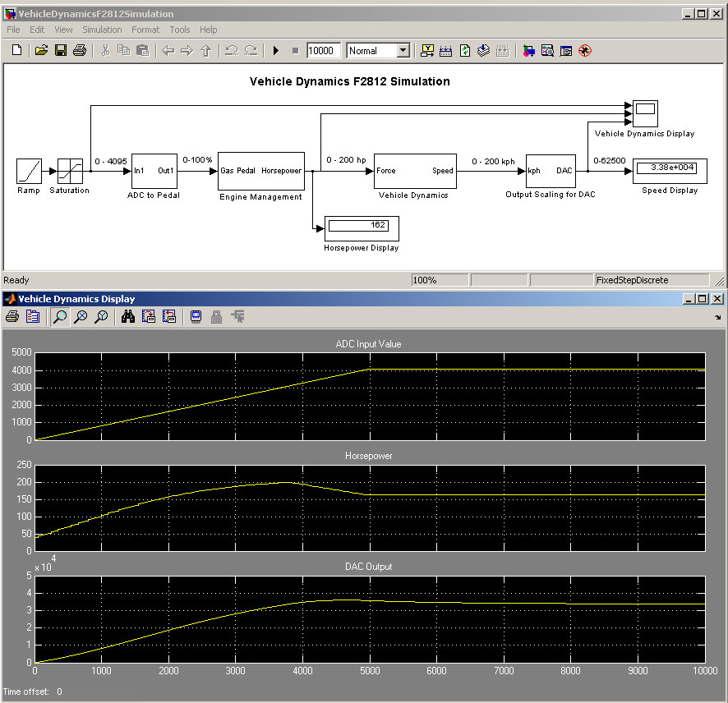The height and width of the screenshot is (703, 728).
Task: Click the Engine Management block
Action: click(x=260, y=171)
